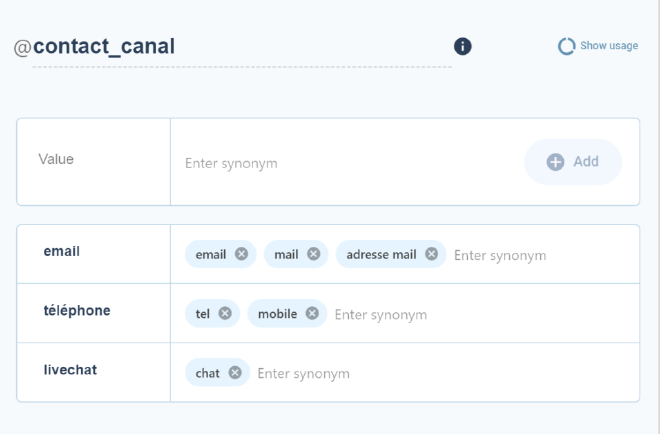Focus the top Enter synonym field
Image resolution: width=660 pixels, height=434 pixels.
345,163
